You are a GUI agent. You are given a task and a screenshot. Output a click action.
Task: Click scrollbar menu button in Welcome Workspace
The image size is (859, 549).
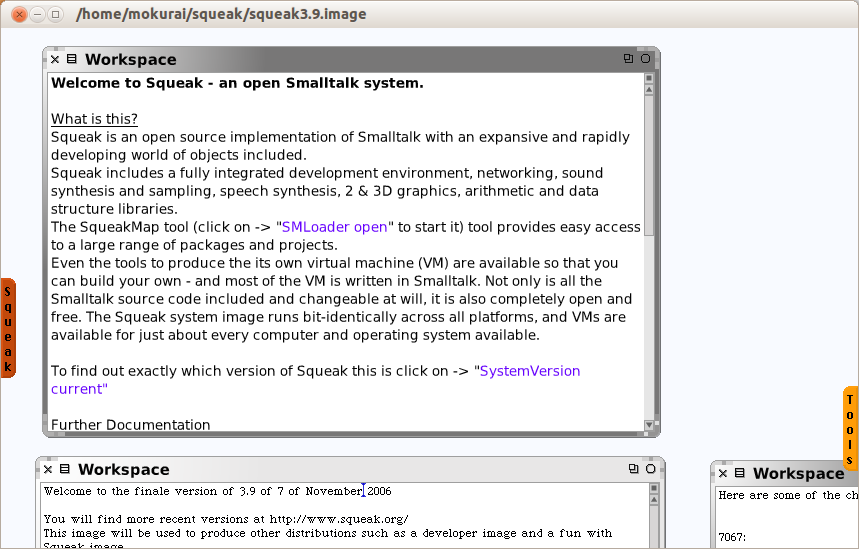pyautogui.click(x=650, y=78)
